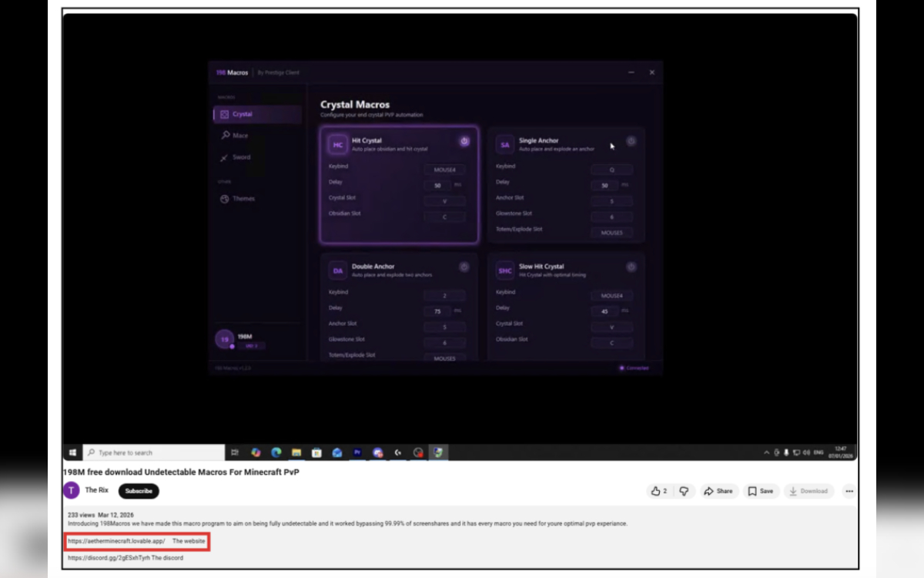Open The Rix channel avatar

click(x=72, y=490)
